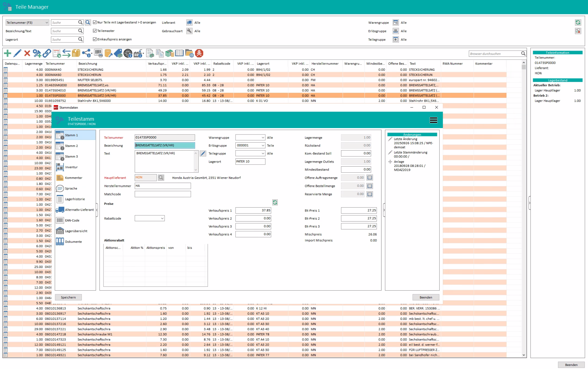This screenshot has height=369, width=588.
Task: Open the Lagerhistorie section
Action: point(75,199)
